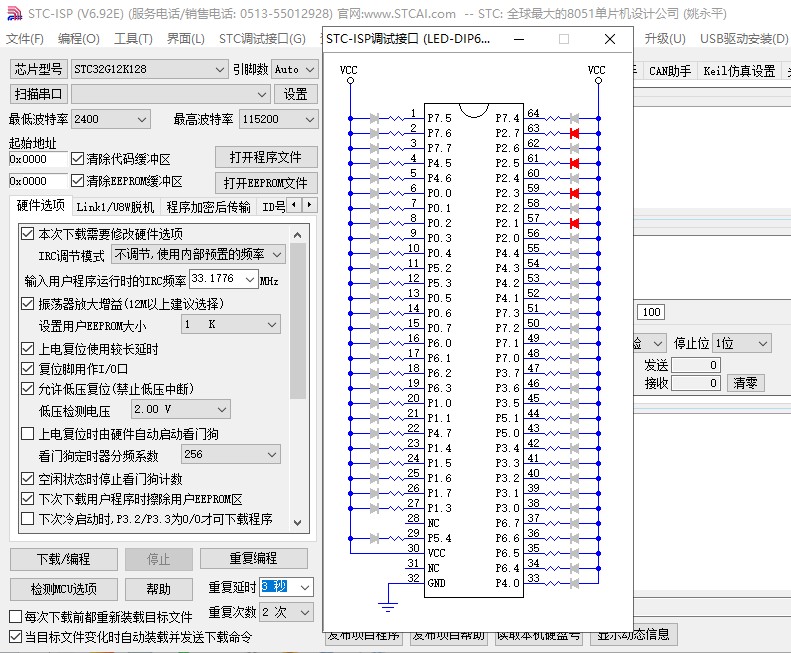Screen dimensions: 791x653
Task: Toggle the LED on pin 47 (P3.7)
Action: (574, 373)
